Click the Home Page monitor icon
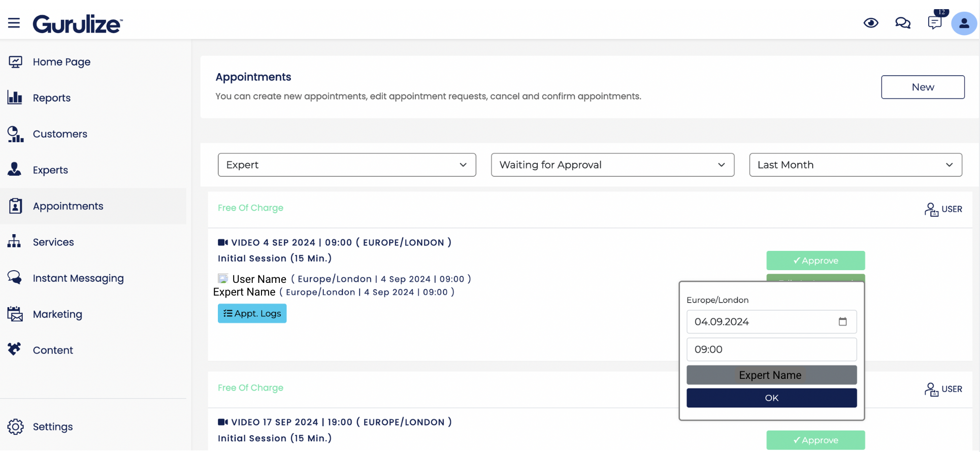 (15, 62)
